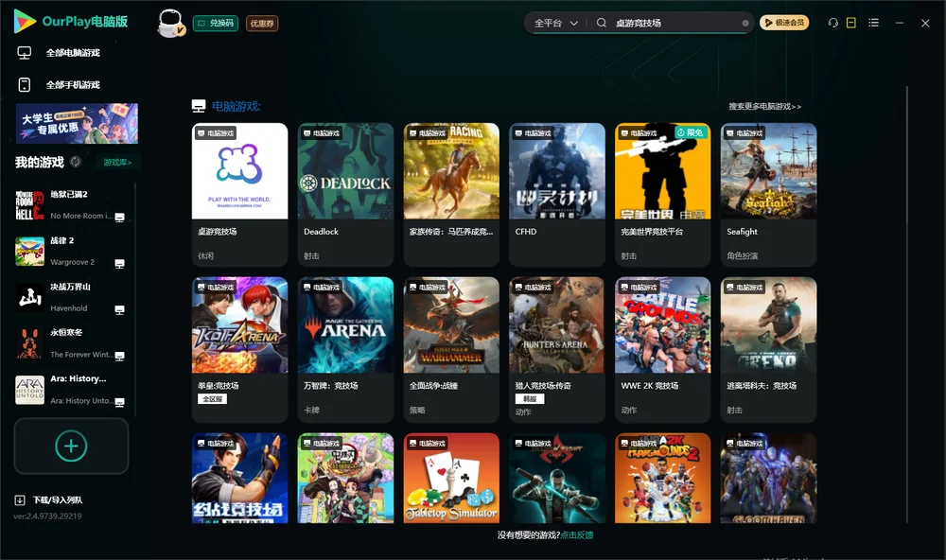Expand the 全平台 platform dropdown

tap(555, 23)
